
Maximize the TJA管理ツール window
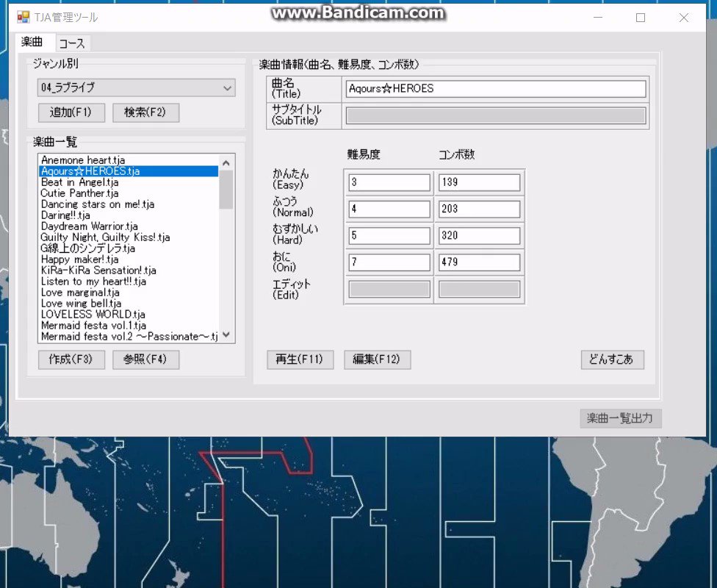tap(641, 18)
